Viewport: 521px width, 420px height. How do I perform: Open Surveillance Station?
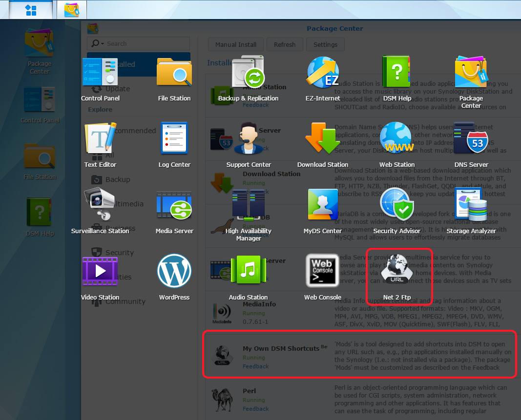[x=100, y=211]
